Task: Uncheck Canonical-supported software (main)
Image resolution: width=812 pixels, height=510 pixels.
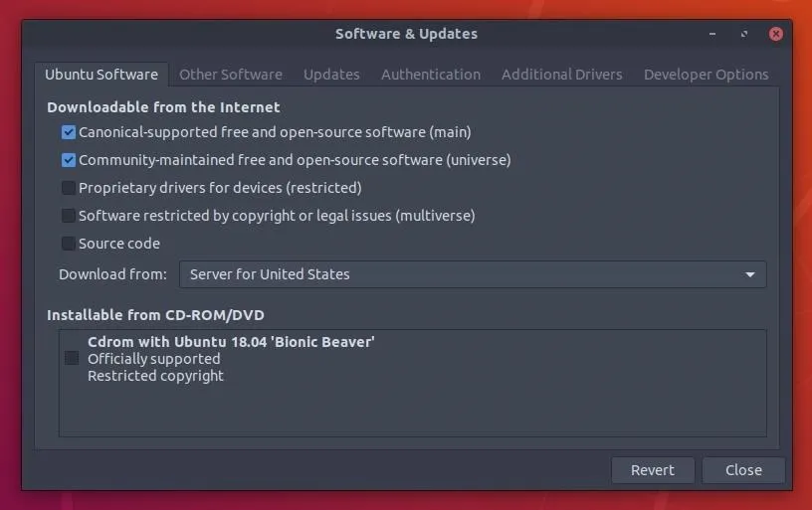Action: [69, 132]
